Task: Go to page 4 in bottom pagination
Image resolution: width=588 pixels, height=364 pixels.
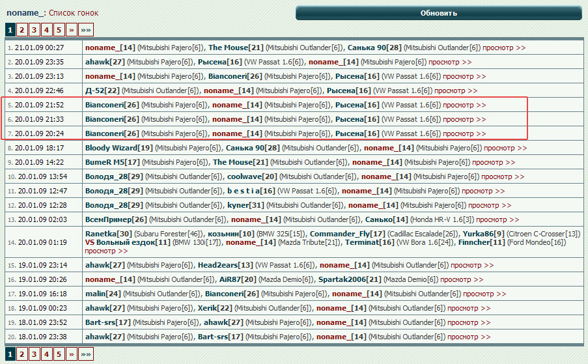Action: (46, 354)
